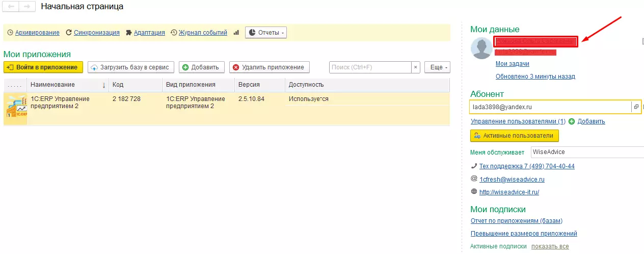The height and width of the screenshot is (254, 644).
Task: Open the Синхронизация link
Action: click(x=97, y=33)
